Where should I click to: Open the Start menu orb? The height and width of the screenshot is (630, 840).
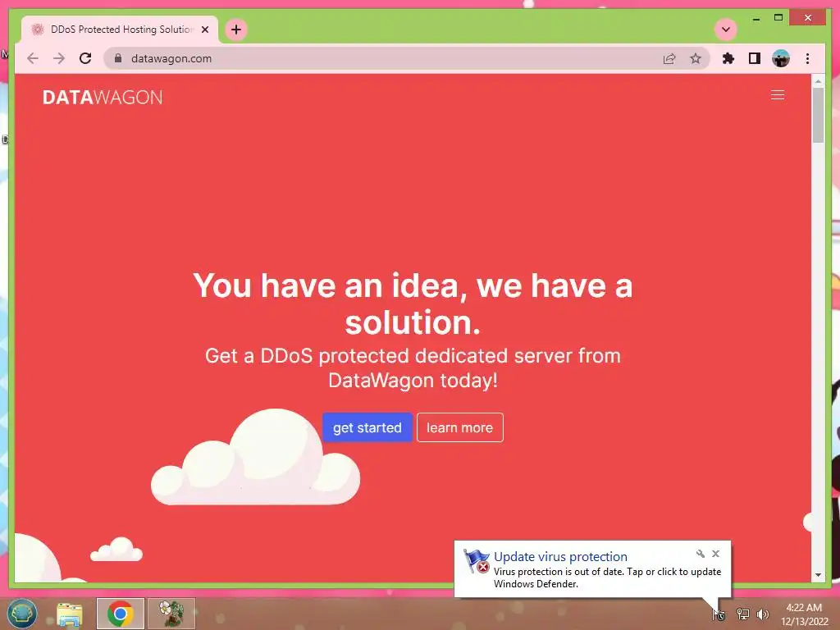[22, 614]
